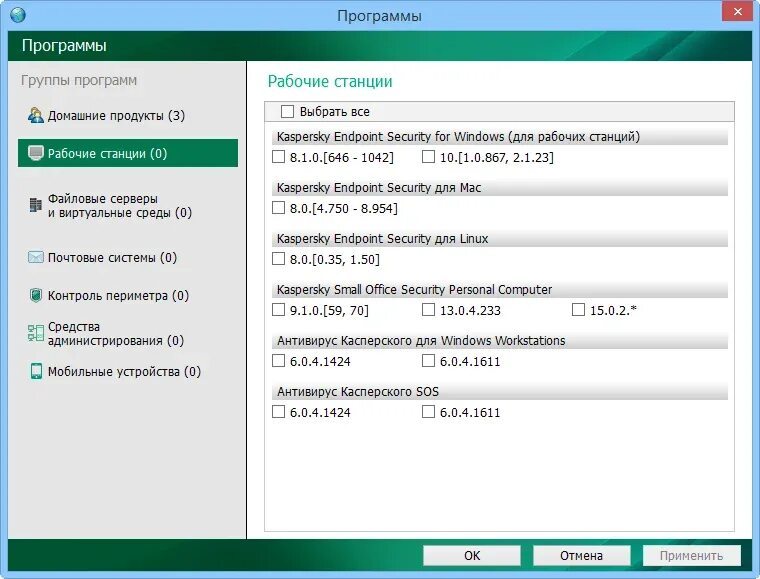
Task: Click Kaspersky Small Office Security Personal Computer header
Action: pos(500,289)
